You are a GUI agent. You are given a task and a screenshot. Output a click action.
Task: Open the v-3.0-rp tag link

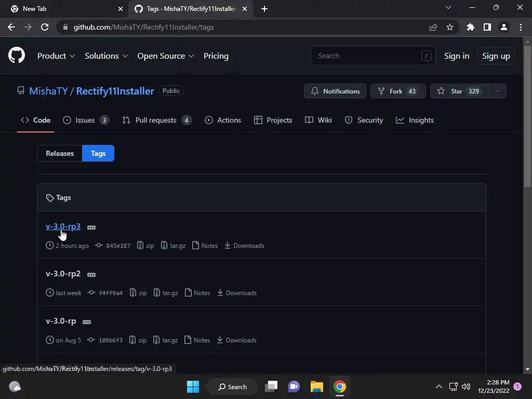[x=61, y=321]
